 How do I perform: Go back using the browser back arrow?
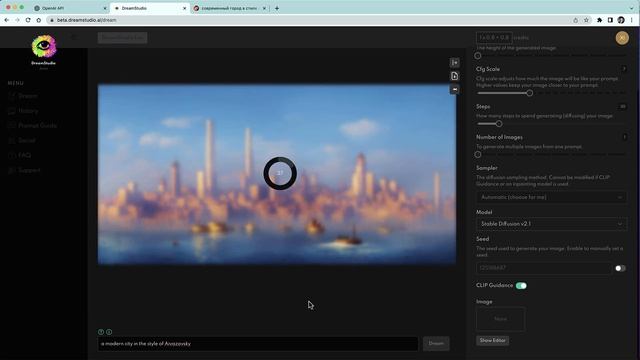(7, 20)
